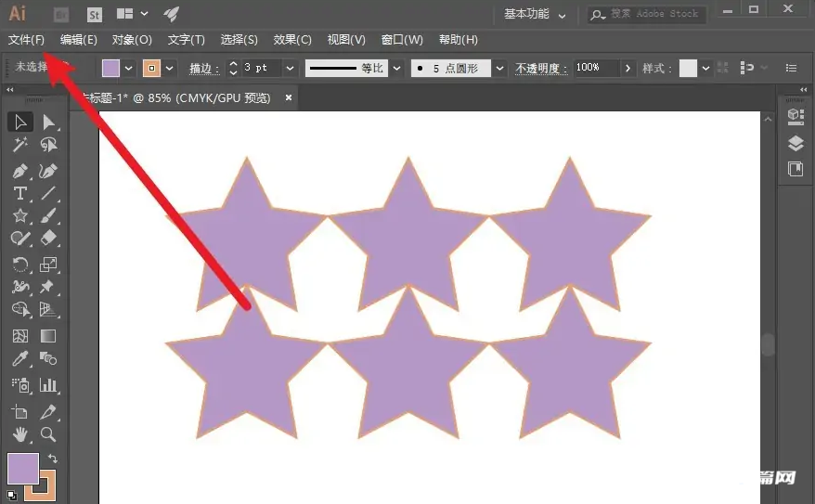Activate the Artboard tool

(x=20, y=412)
